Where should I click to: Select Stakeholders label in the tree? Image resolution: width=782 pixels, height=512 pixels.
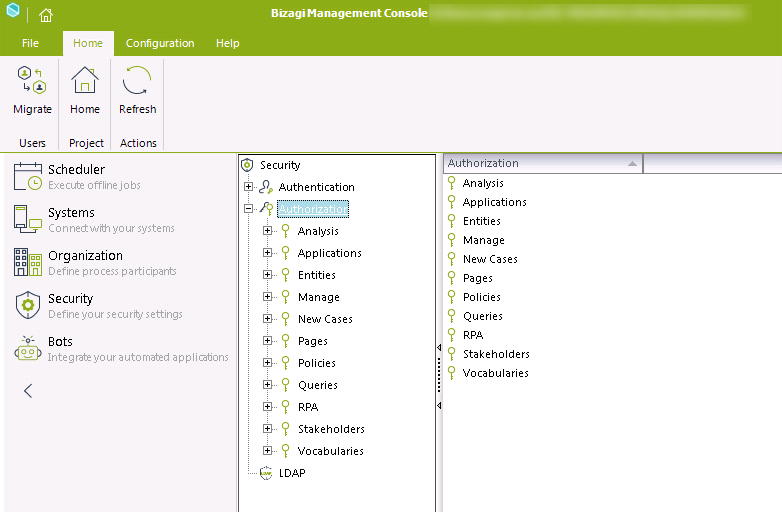pyautogui.click(x=331, y=429)
